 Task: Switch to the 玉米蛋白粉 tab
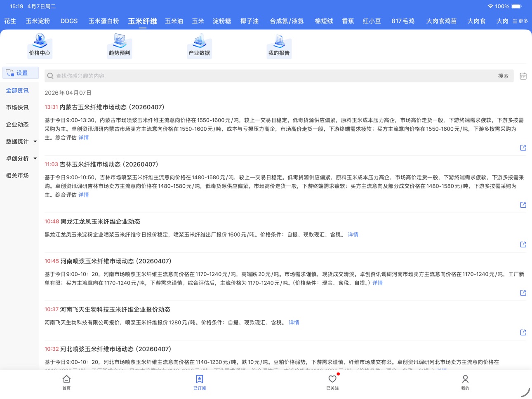pos(104,21)
